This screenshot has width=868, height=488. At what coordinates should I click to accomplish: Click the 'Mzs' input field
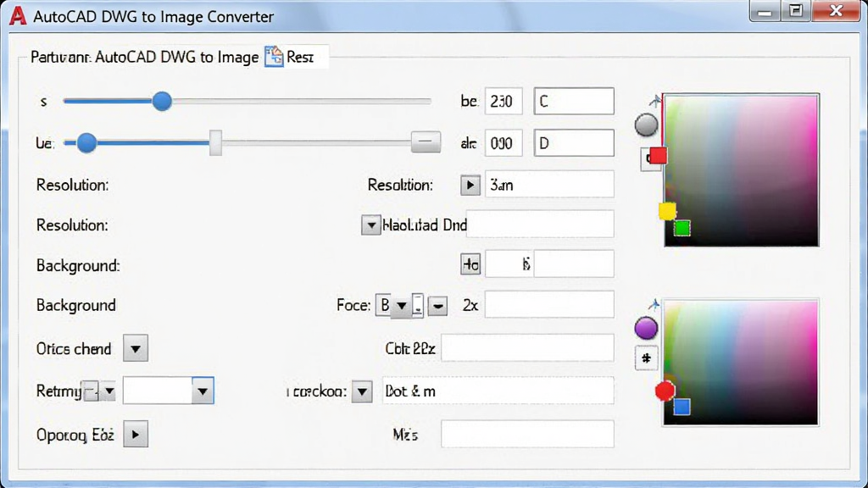(527, 434)
